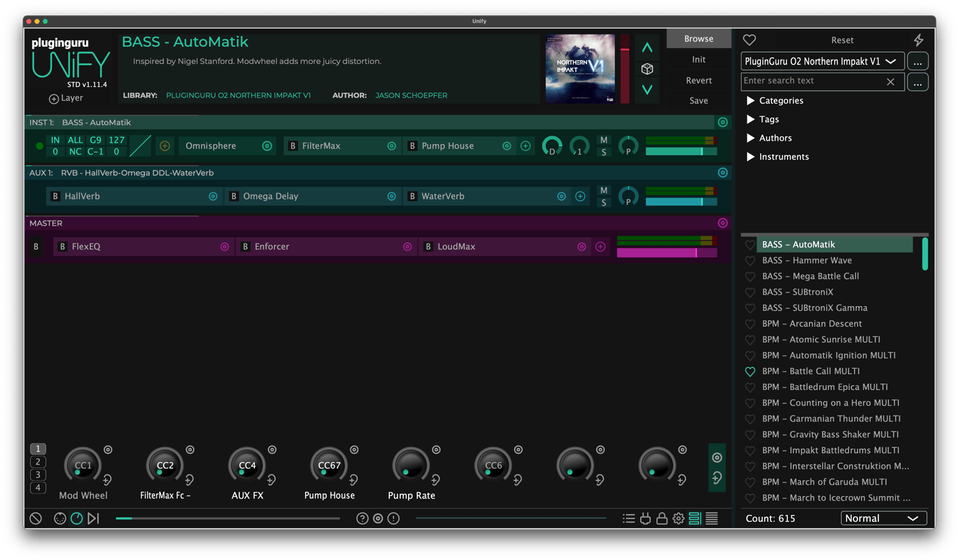
Task: Click the lightning bolt icon in browser
Action: (919, 40)
